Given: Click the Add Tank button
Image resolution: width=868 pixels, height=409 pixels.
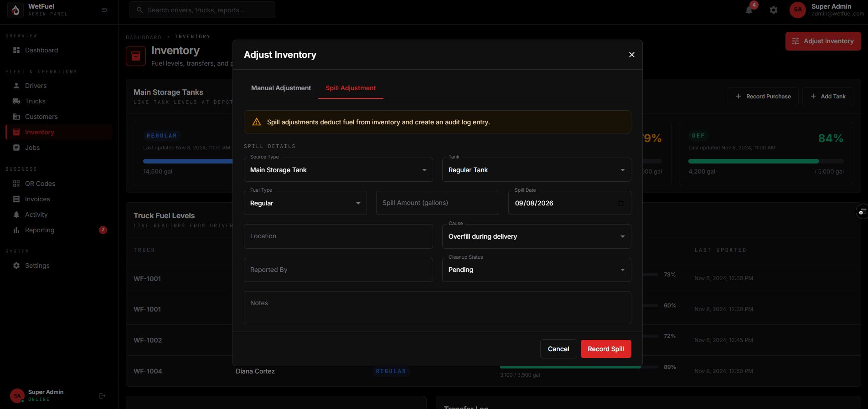Looking at the screenshot, I should coord(828,97).
